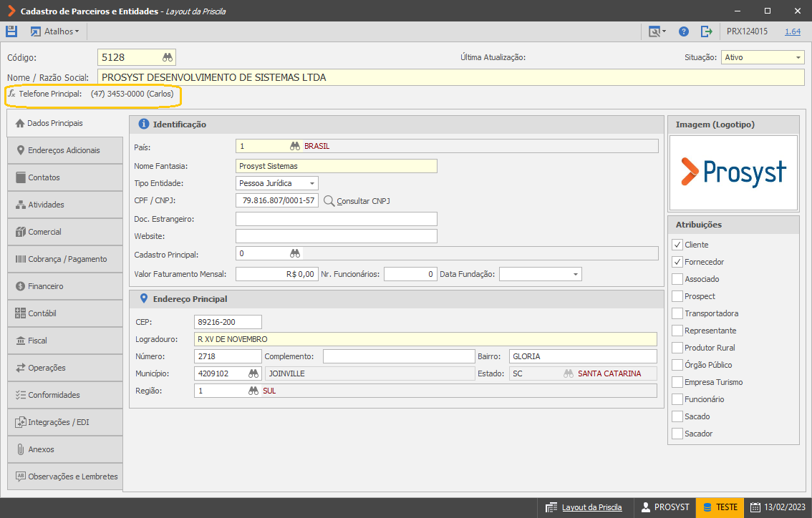Screen dimensions: 812x518
Task: Click the Layout da Priscila link
Action: pyautogui.click(x=591, y=508)
